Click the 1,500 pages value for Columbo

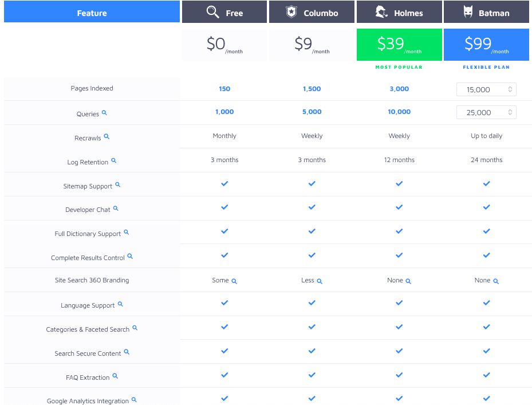point(312,89)
